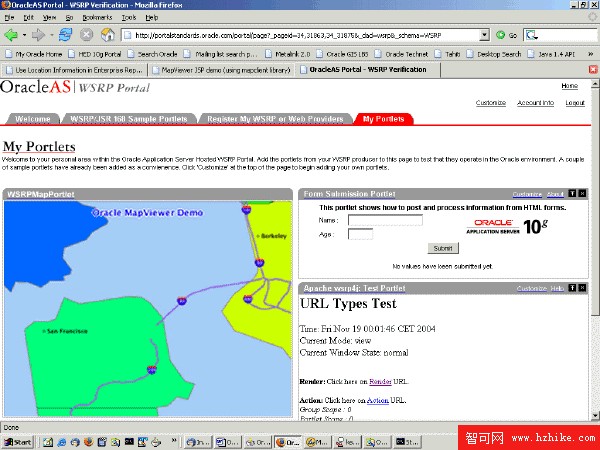The image size is (600, 450).
Task: Click the Render URL link
Action: pyautogui.click(x=380, y=382)
